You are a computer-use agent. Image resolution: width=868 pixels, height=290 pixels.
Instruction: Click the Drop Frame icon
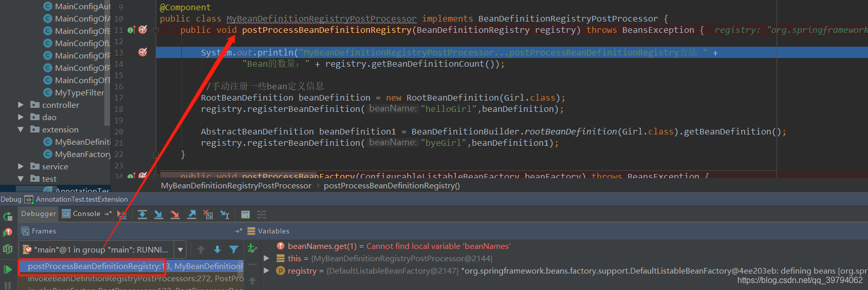(208, 215)
